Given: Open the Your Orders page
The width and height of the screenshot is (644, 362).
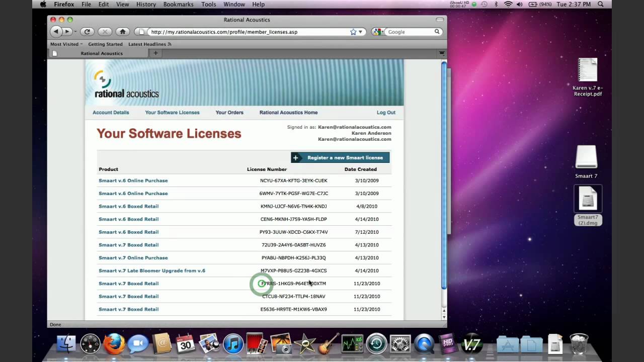Looking at the screenshot, I should click(x=229, y=113).
